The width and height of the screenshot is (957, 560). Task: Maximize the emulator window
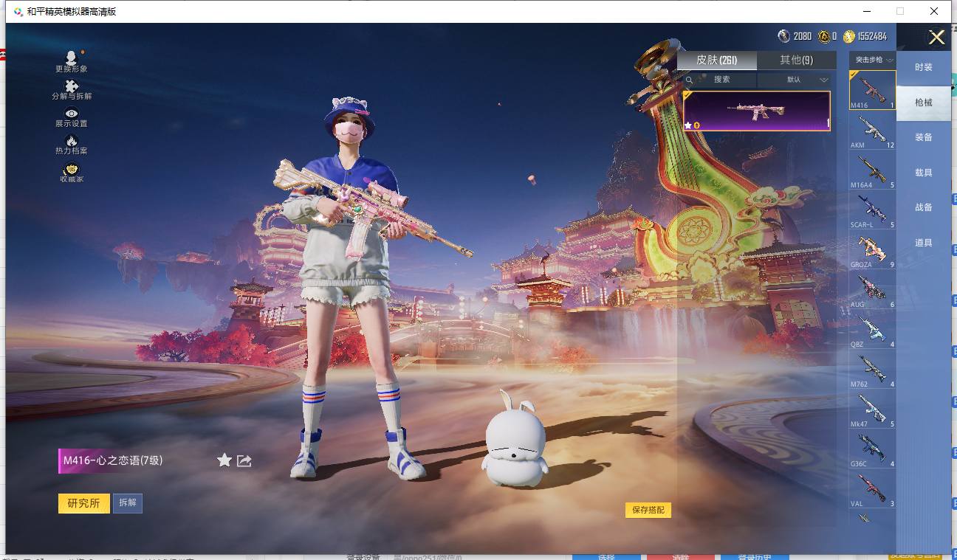click(900, 11)
